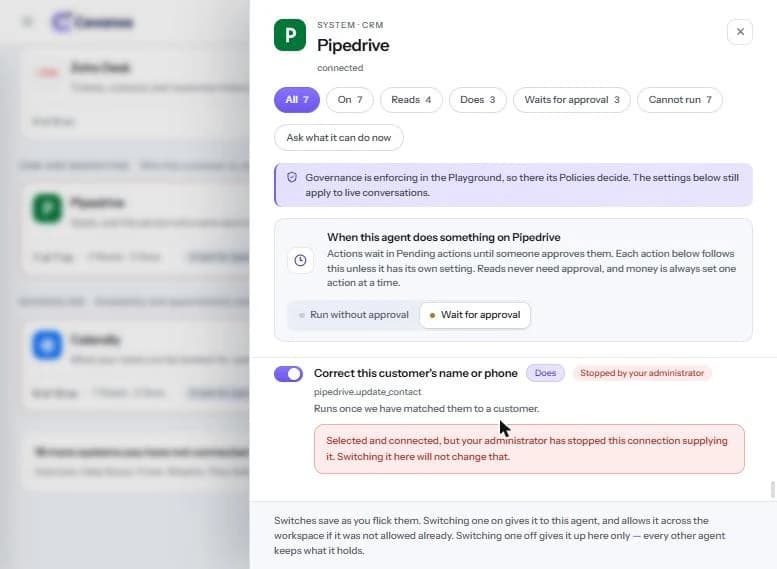Click 'When this agent does something on Pipedrive' heading
The image size is (777, 569).
(444, 237)
